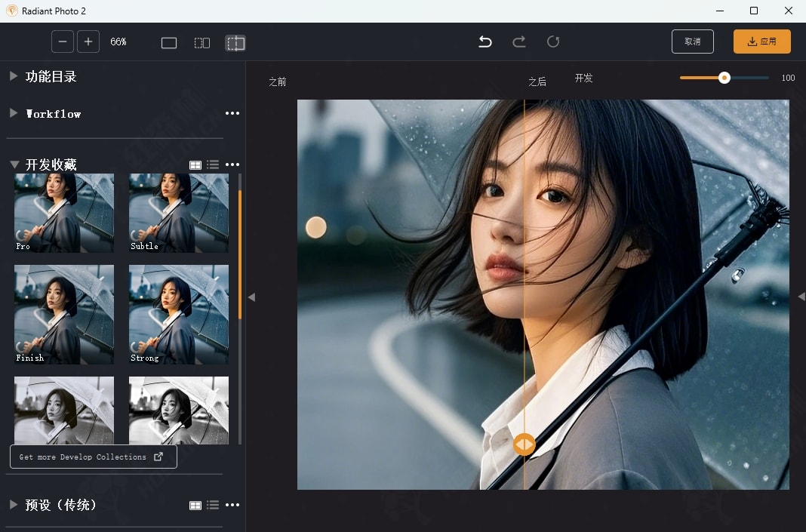This screenshot has width=806, height=532.
Task: Select the Strong preset thumbnail
Action: tap(179, 314)
